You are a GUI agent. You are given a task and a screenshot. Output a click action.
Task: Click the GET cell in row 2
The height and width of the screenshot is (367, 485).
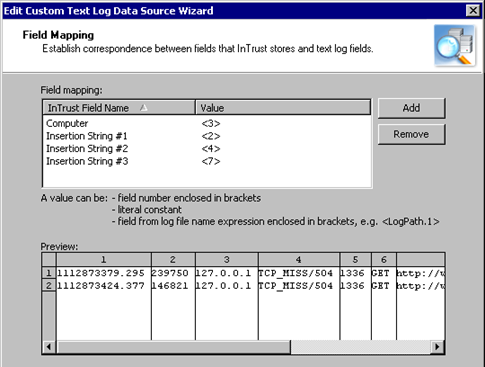pyautogui.click(x=384, y=286)
